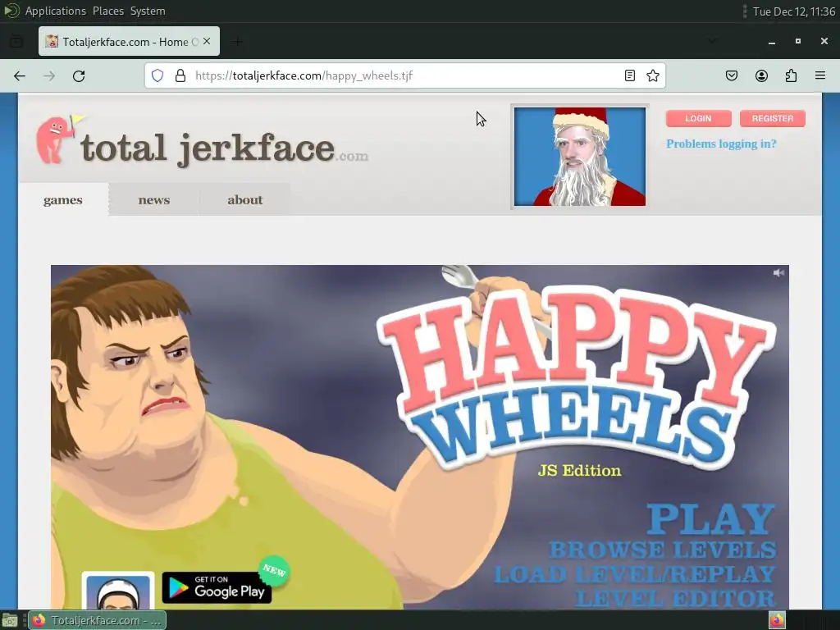840x630 pixels.
Task: Expand the list all tabs chevron
Action: pyautogui.click(x=712, y=41)
